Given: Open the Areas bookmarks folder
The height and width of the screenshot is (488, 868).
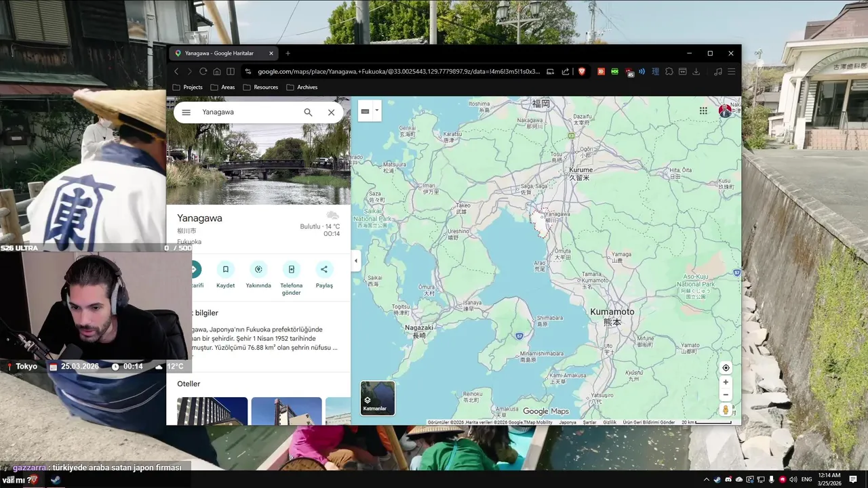Looking at the screenshot, I should pyautogui.click(x=223, y=87).
